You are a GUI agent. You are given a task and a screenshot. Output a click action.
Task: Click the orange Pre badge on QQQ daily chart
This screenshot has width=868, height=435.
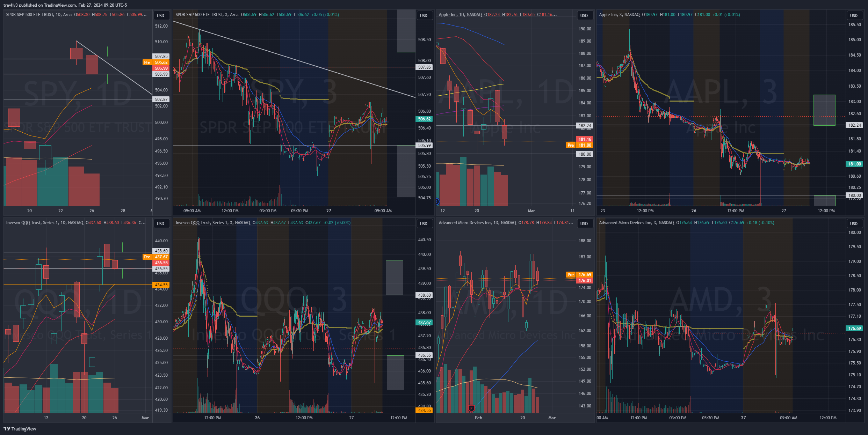pyautogui.click(x=147, y=257)
